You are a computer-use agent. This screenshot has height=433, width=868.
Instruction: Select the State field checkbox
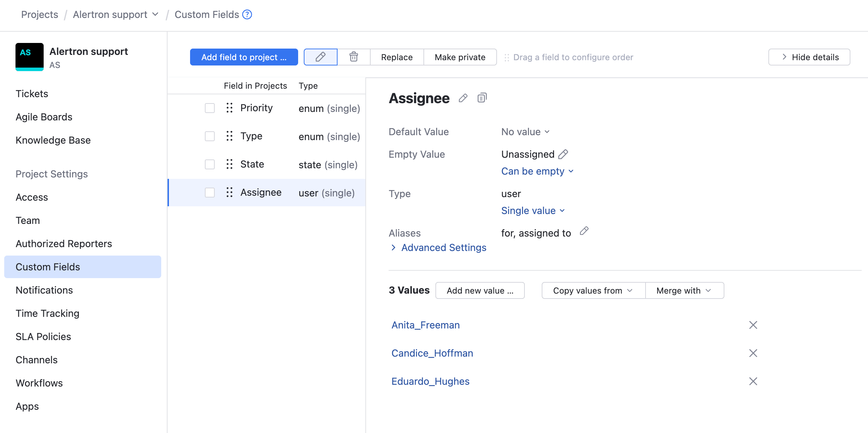209,164
